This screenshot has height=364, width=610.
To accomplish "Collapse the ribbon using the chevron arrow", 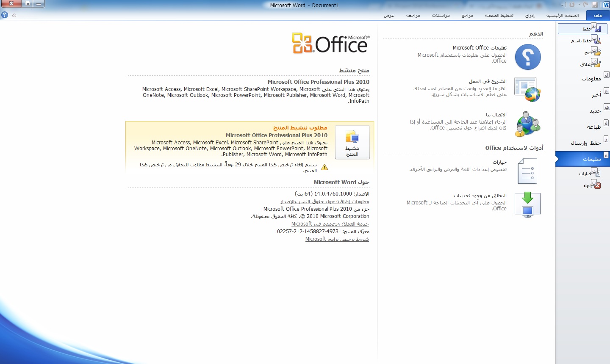I will click(x=14, y=15).
